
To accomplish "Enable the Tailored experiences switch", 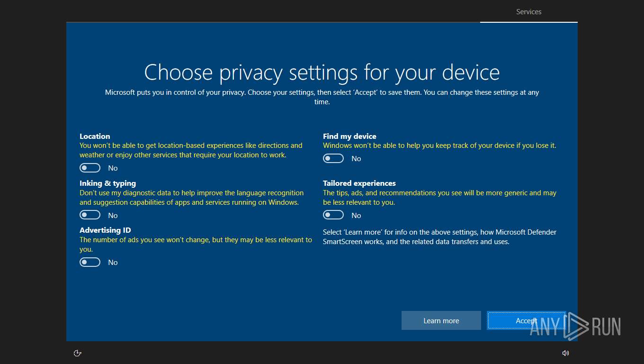I will [333, 215].
